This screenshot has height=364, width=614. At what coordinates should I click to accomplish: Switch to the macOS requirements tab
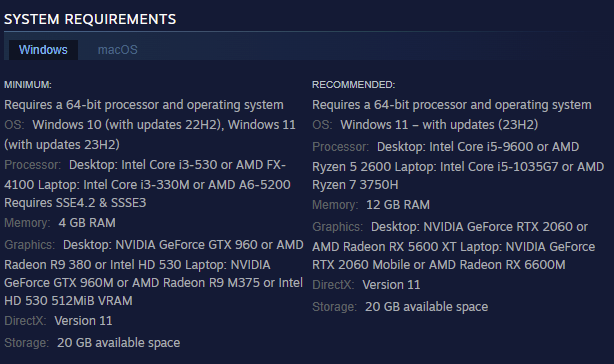(x=117, y=50)
